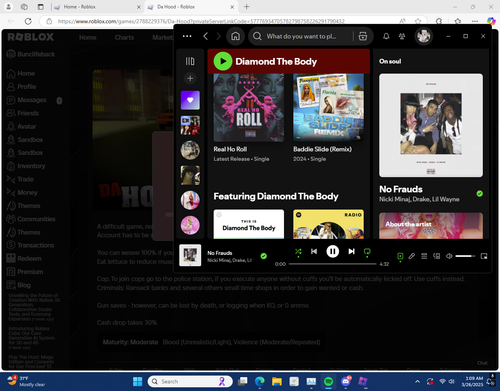Open Spotify profile avatar menu
The width and height of the screenshot is (500, 391).
tap(424, 36)
